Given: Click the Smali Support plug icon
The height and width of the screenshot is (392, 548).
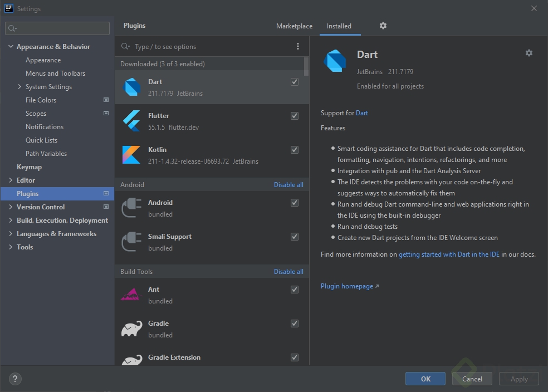Looking at the screenshot, I should 131,242.
